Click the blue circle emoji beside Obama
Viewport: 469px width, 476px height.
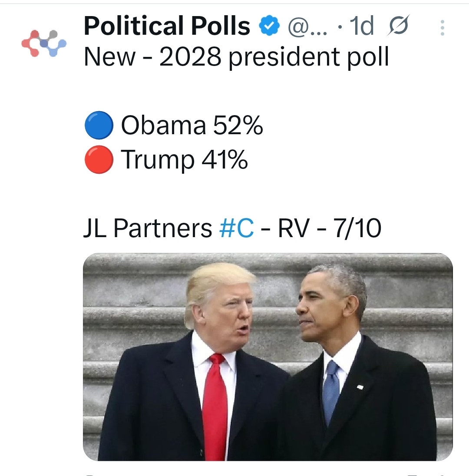(99, 126)
